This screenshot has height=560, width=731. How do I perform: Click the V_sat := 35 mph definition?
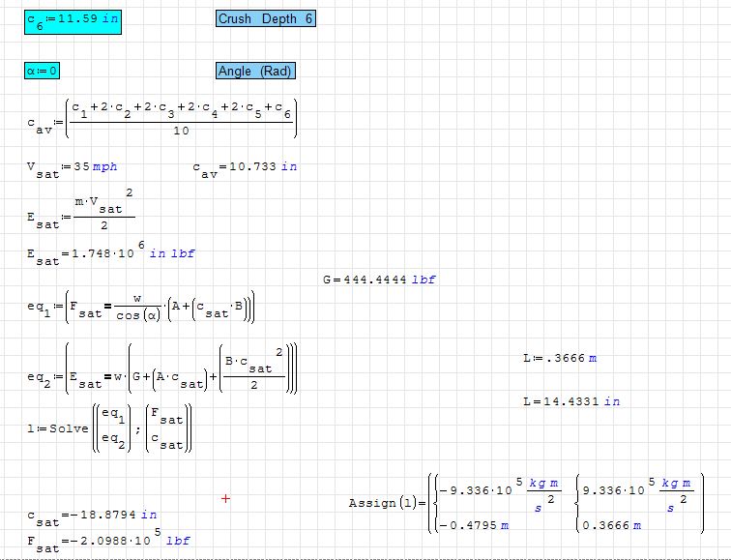point(73,167)
